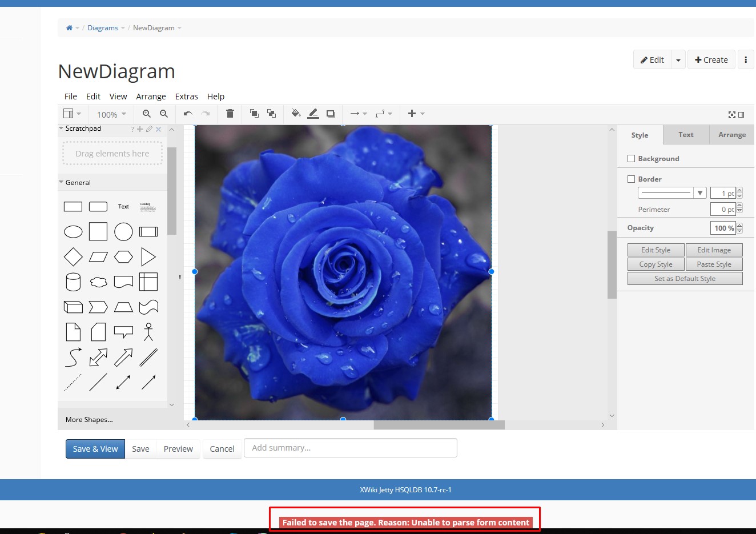Open the waypoints style dropdown
This screenshot has height=534, width=756.
click(x=384, y=114)
